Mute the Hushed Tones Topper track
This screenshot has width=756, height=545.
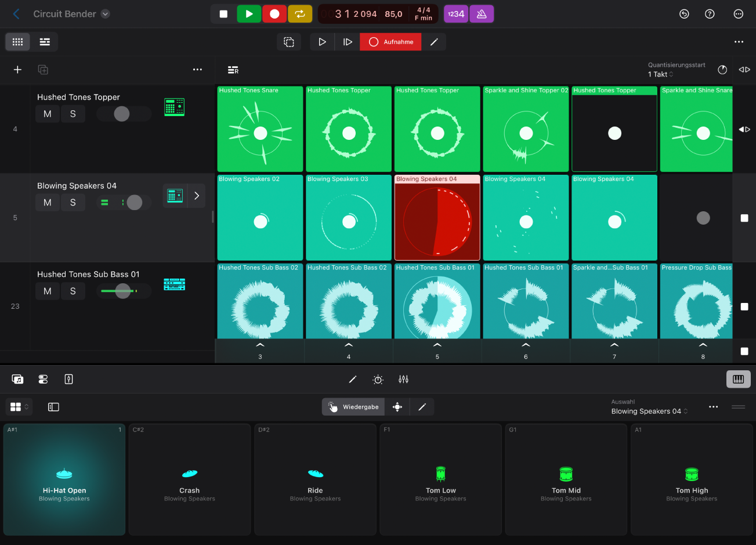[x=48, y=114]
